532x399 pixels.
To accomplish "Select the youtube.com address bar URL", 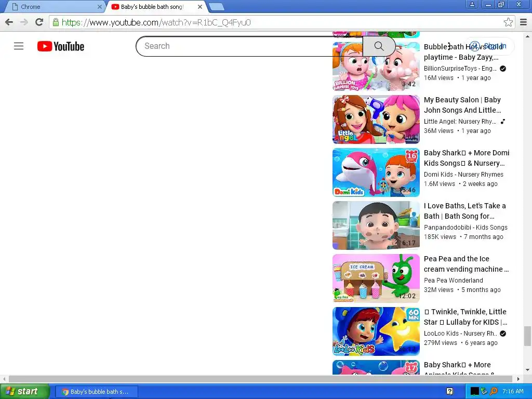I will pos(156,22).
